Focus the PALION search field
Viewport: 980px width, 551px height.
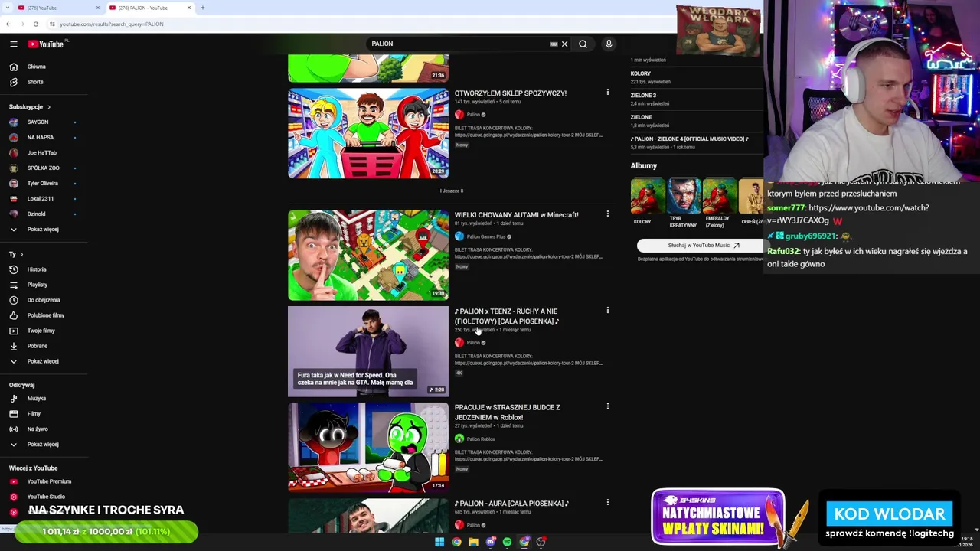458,44
